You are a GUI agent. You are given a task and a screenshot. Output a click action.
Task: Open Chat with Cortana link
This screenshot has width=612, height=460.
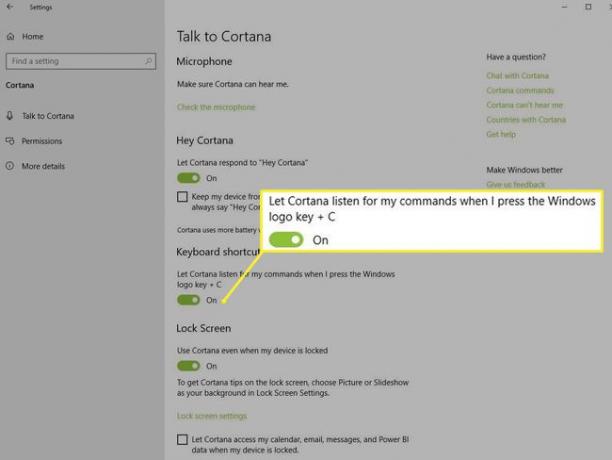coord(518,76)
